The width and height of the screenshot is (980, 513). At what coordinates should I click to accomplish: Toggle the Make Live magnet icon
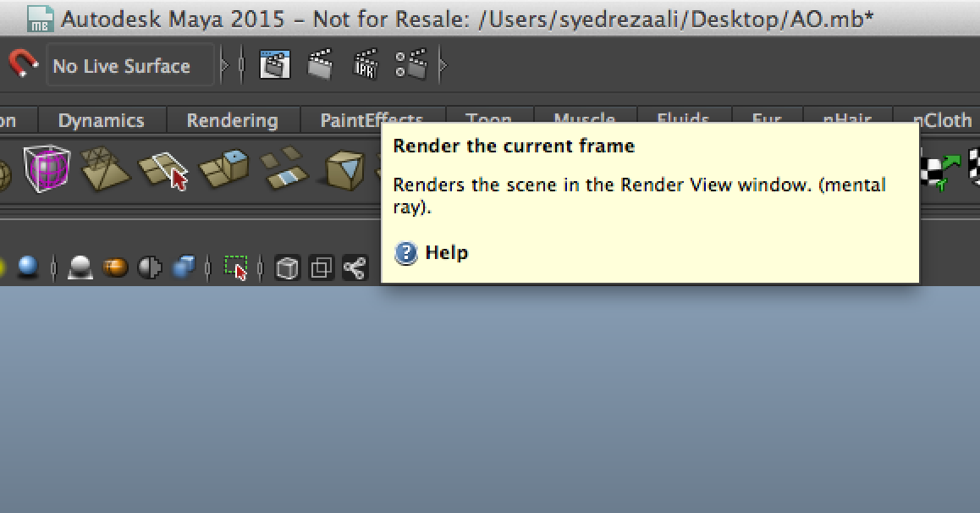click(23, 64)
